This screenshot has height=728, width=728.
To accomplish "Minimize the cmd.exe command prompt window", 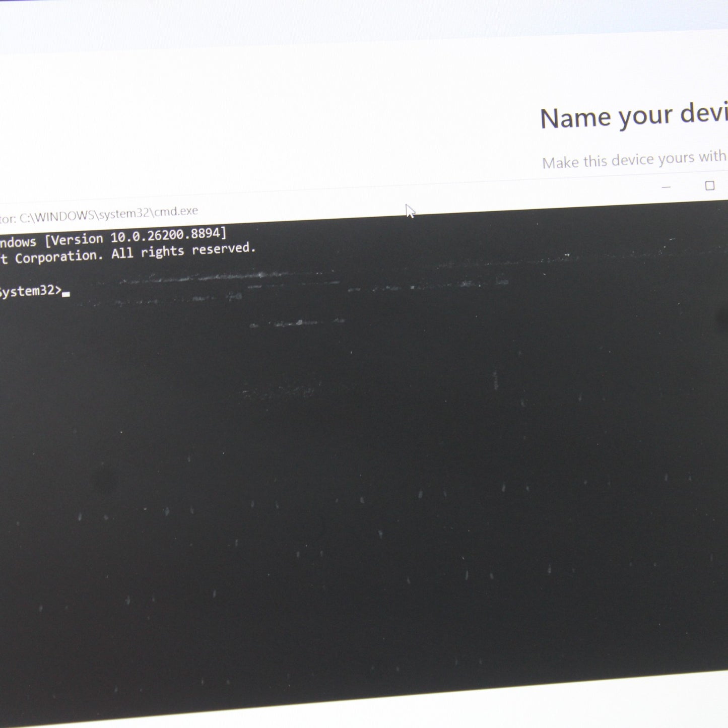I will pyautogui.click(x=666, y=187).
